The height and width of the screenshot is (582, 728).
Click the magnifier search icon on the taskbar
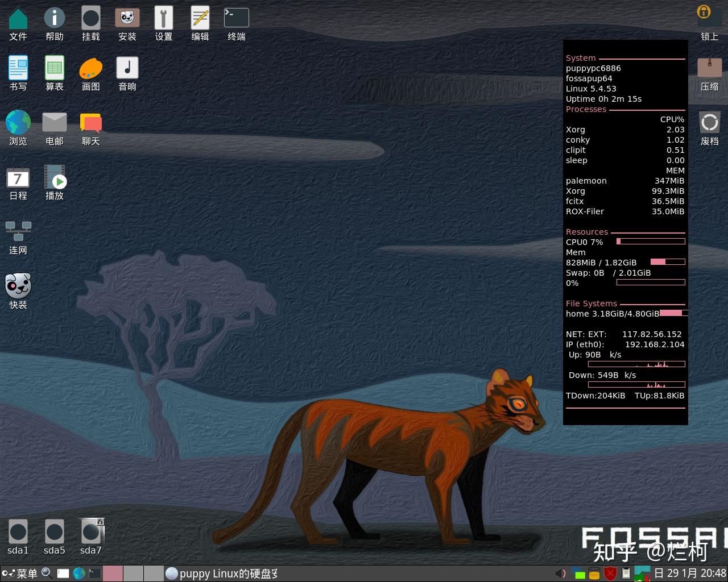(46, 573)
